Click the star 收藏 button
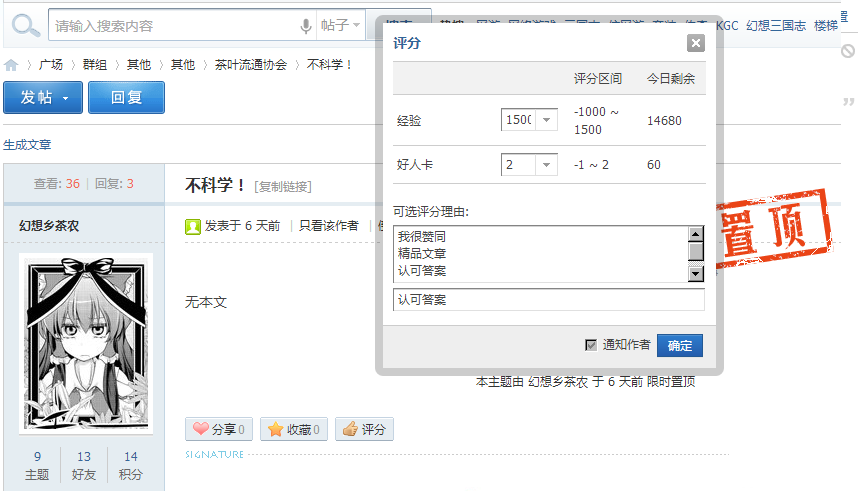Viewport: 864px width, 491px height. point(294,429)
